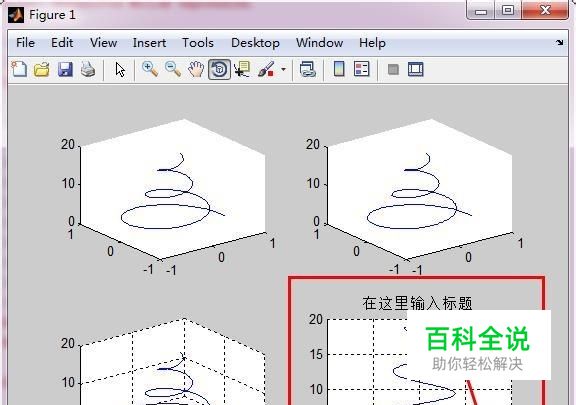Select the bottom-left gridded spiral subplot
This screenshot has height=405, width=576.
[173, 362]
